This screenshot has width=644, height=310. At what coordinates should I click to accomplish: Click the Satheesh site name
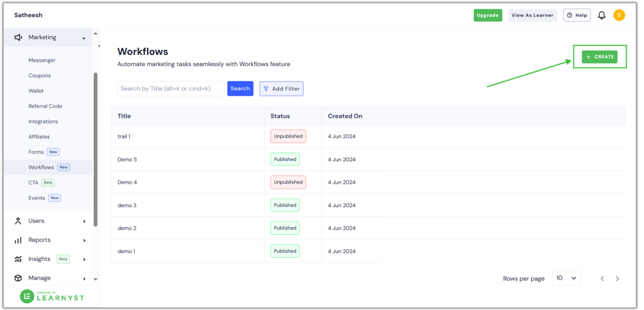[28, 15]
